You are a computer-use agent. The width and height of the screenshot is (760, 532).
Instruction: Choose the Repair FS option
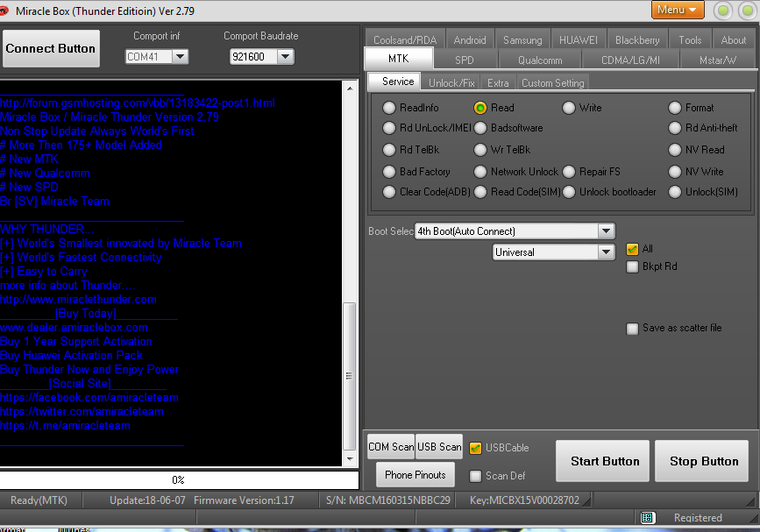pos(569,172)
